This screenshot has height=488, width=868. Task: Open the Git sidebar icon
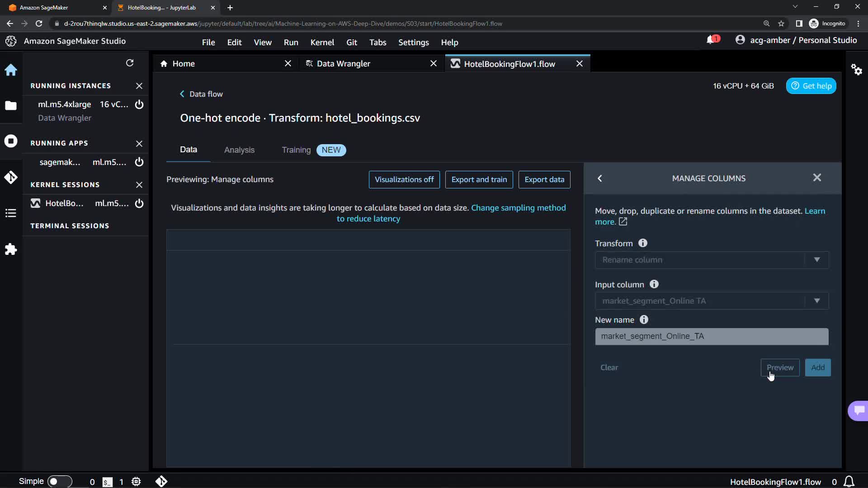click(x=11, y=177)
